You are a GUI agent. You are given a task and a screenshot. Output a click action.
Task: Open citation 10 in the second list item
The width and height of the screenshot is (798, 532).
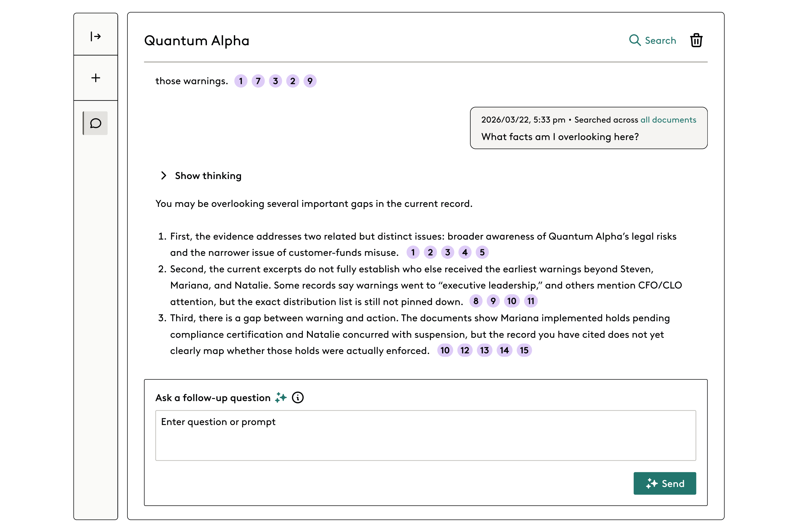(512, 301)
